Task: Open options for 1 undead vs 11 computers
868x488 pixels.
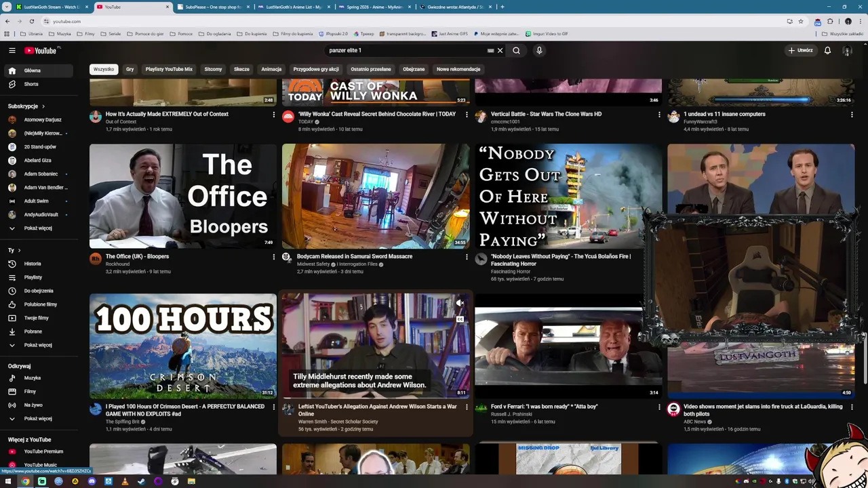Action: (x=852, y=115)
